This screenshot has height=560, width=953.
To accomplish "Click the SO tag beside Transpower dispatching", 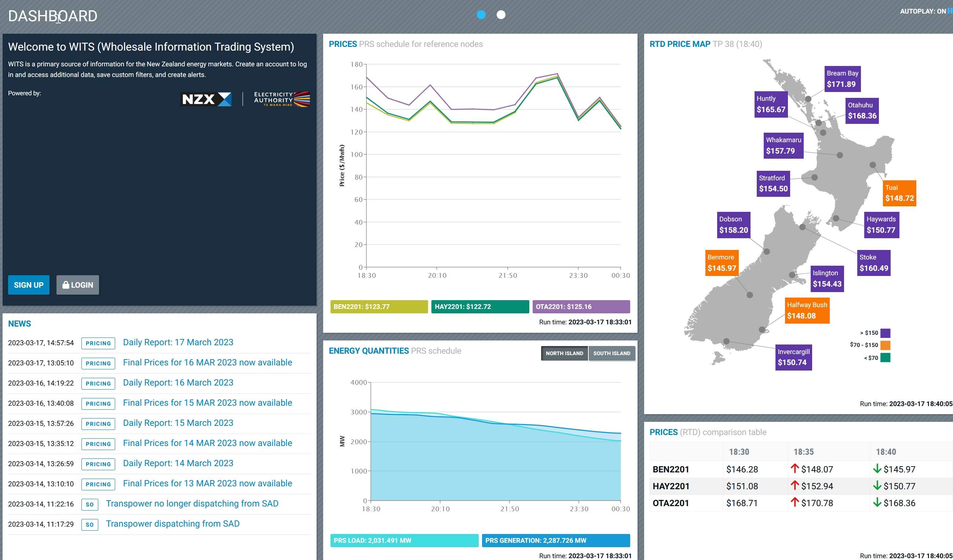I will tap(90, 524).
